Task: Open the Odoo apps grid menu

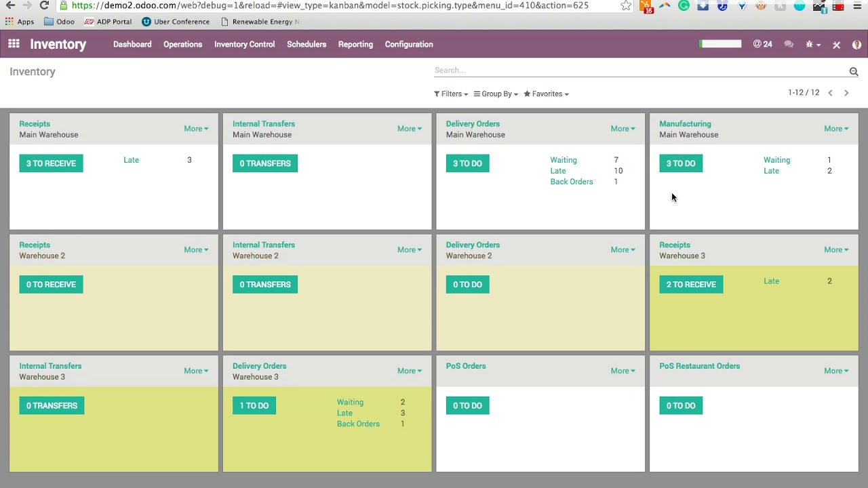Action: [x=14, y=44]
